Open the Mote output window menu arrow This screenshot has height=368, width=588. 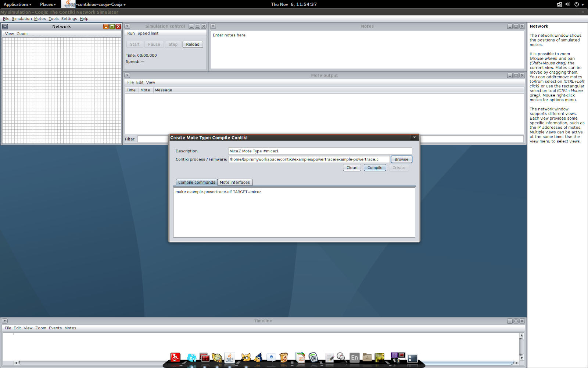(127, 75)
